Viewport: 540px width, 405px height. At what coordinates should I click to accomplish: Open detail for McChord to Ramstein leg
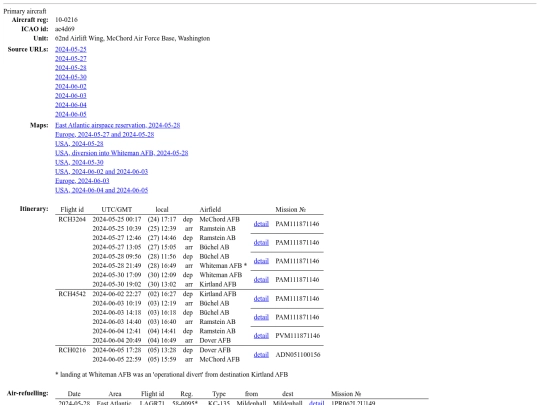[x=261, y=224]
